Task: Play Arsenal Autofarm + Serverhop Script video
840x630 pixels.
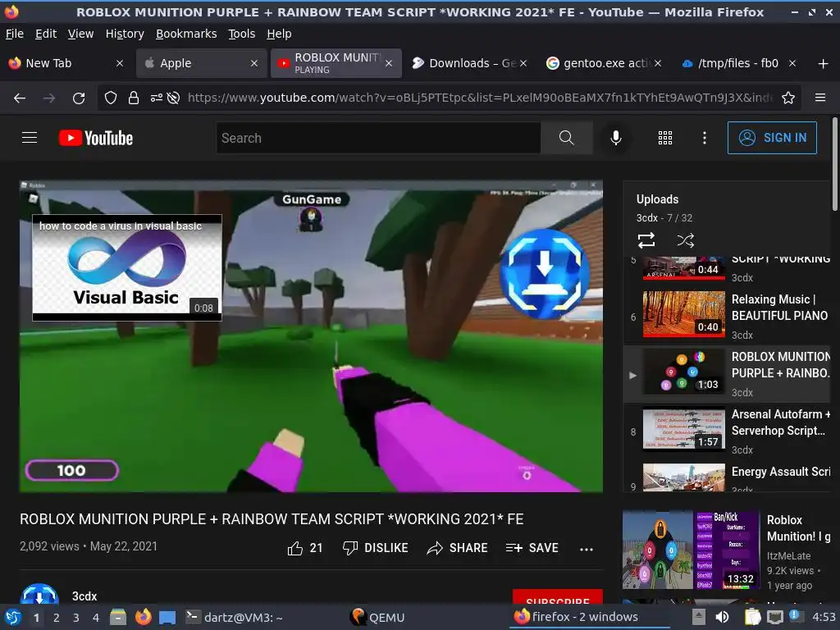Action: click(x=728, y=431)
